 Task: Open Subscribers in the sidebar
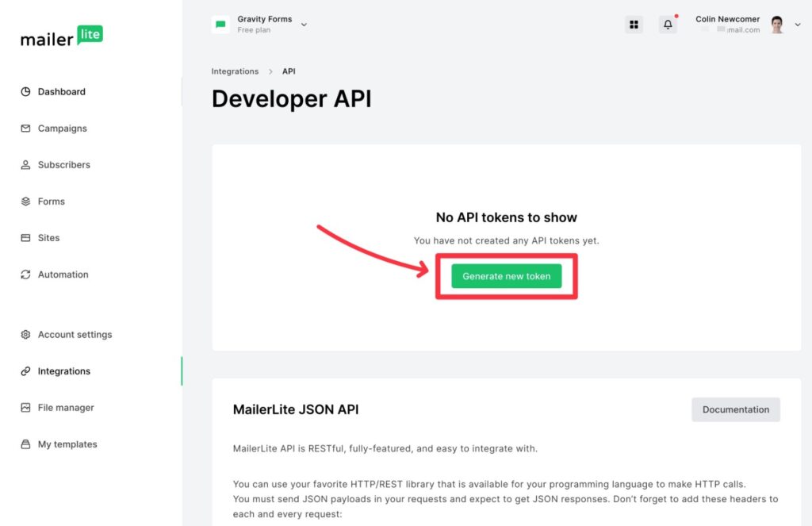coord(63,165)
